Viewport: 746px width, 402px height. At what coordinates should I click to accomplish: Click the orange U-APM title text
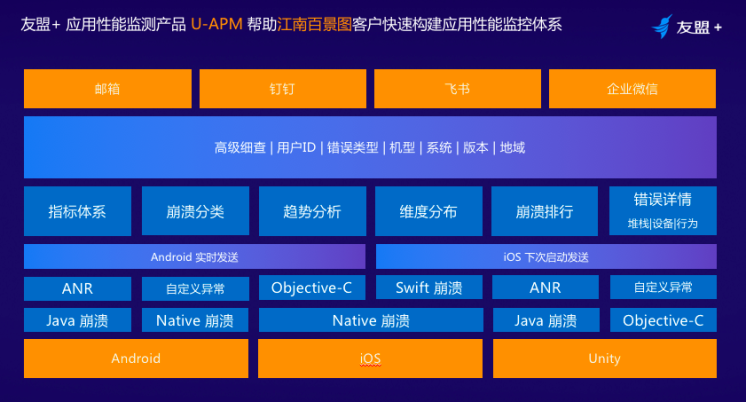point(216,24)
